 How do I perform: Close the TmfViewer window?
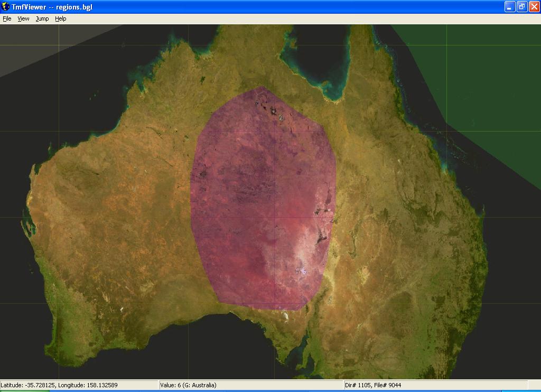click(x=534, y=6)
